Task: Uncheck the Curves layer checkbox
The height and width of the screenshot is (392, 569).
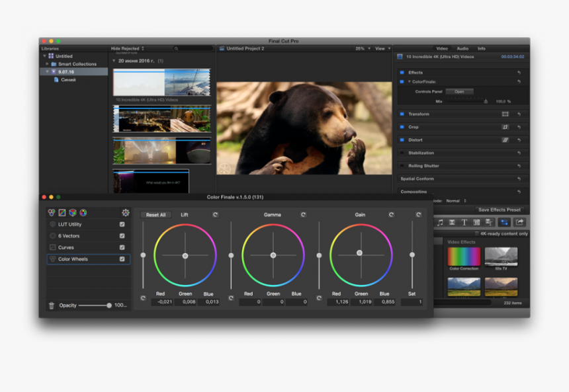Action: (x=122, y=248)
